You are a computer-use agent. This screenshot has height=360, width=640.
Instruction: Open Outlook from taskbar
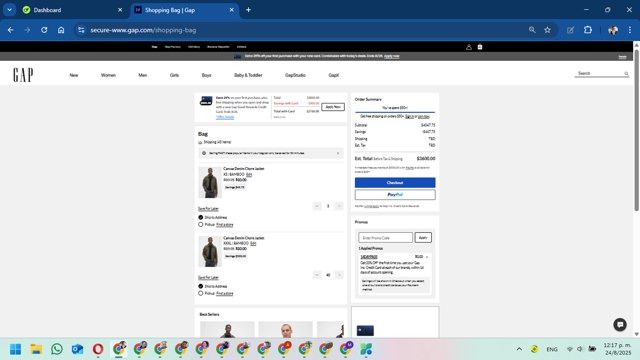tap(77, 349)
